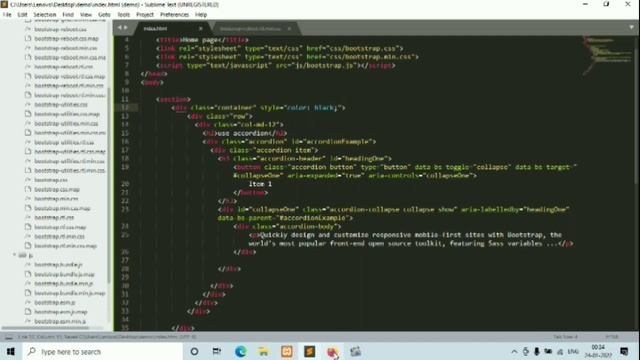Click the sidebar horizontal scrollbar

46,328
